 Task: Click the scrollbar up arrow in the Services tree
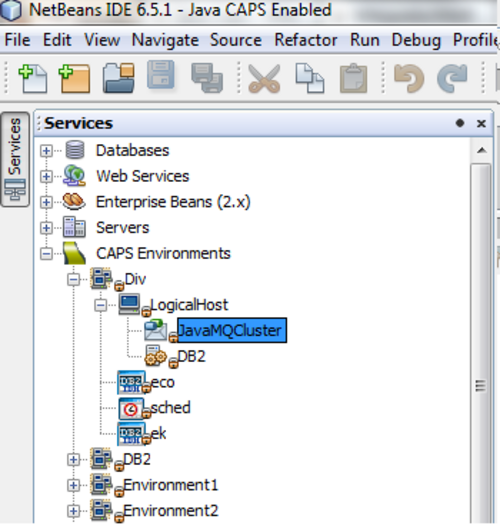point(482,150)
